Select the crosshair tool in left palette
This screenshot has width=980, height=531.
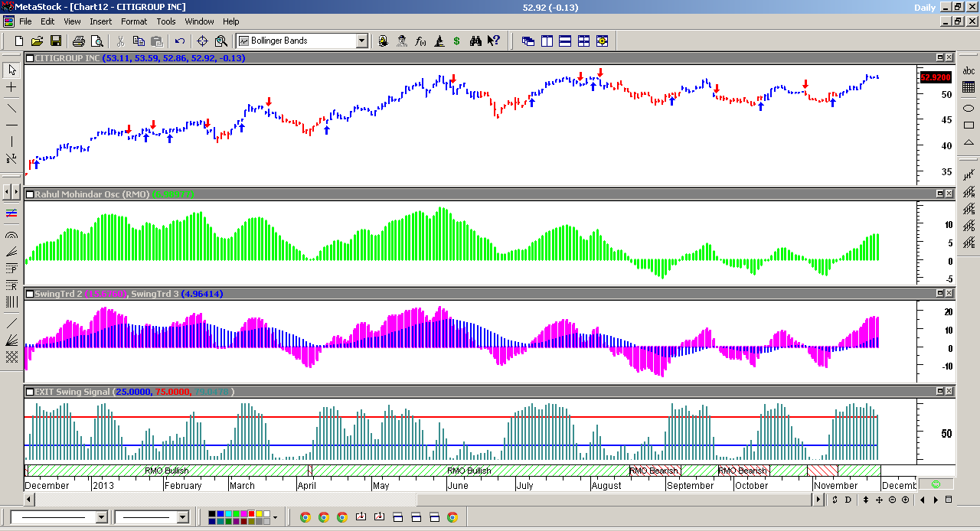pos(11,88)
